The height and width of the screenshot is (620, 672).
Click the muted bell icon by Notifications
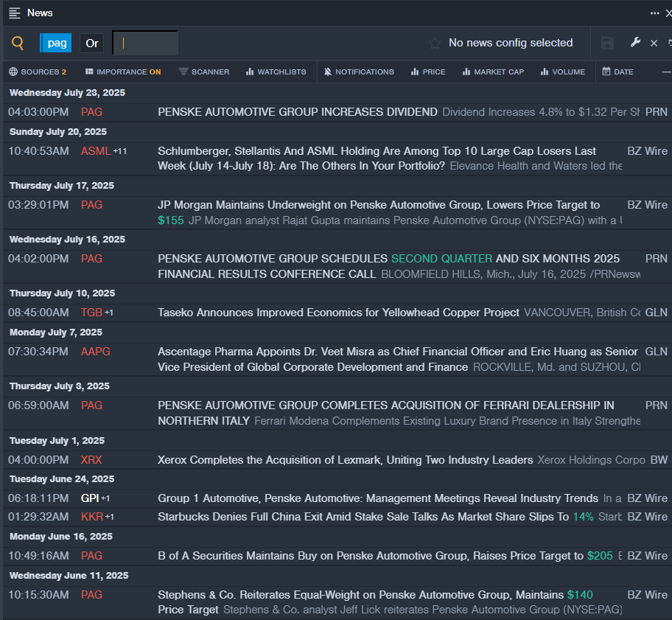coord(328,72)
